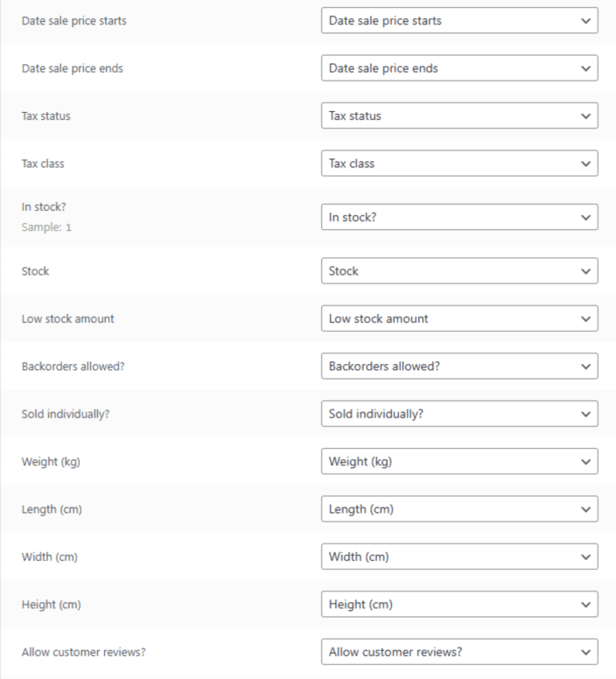The height and width of the screenshot is (679, 616).
Task: Expand the Allow customer reviews? dropdown
Action: coord(458,652)
